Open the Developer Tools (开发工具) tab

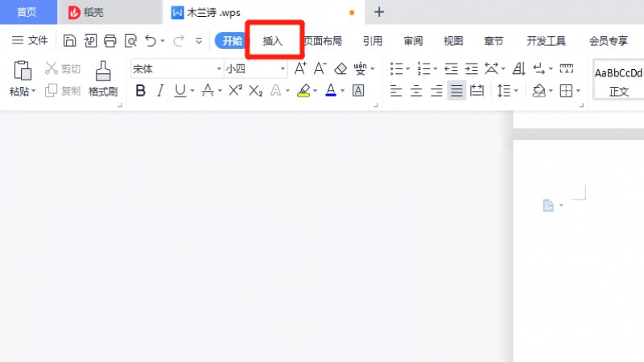546,41
